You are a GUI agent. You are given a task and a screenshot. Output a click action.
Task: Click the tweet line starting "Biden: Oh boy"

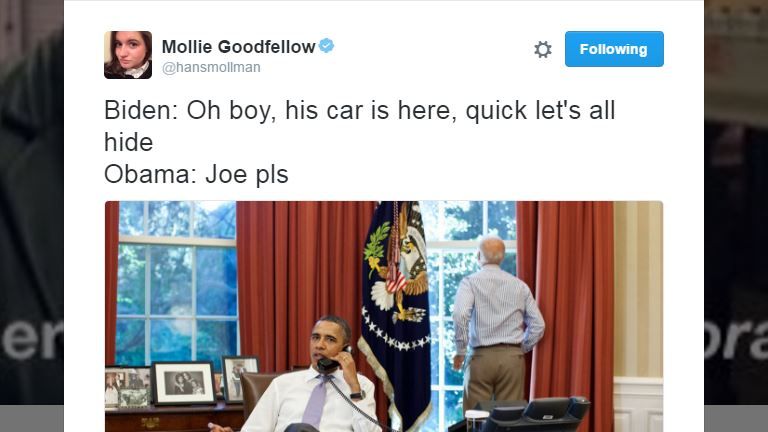point(359,110)
